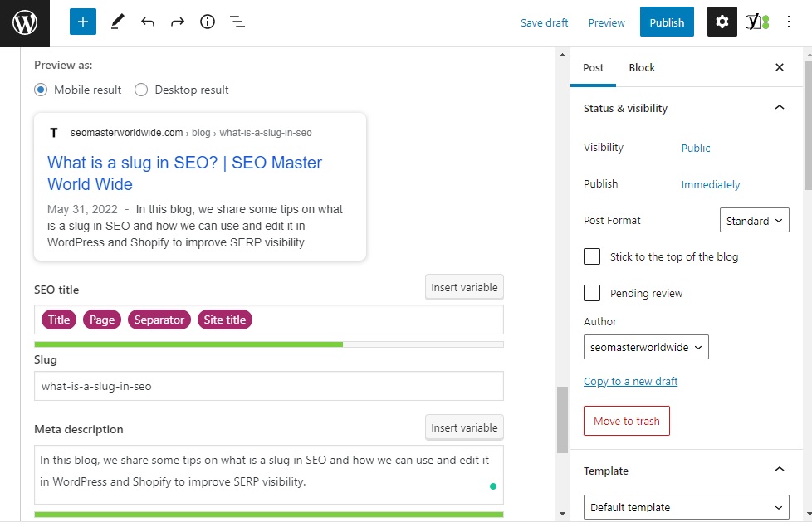The height and width of the screenshot is (527, 812).
Task: Click the Move to trash button
Action: pyautogui.click(x=627, y=421)
